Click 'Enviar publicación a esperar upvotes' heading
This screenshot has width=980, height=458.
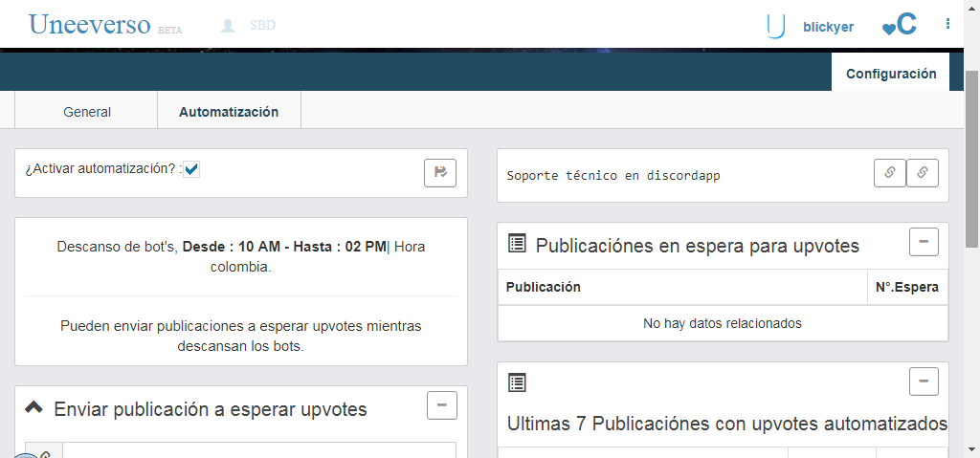210,409
